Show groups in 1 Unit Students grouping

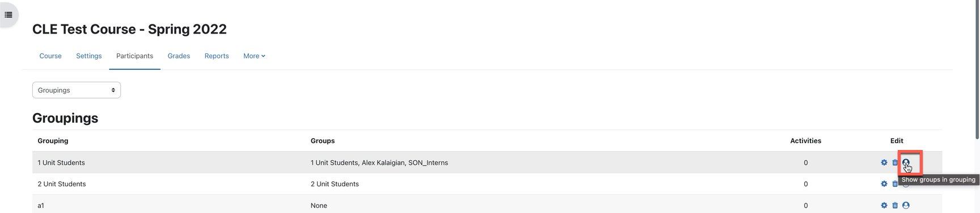pos(906,162)
